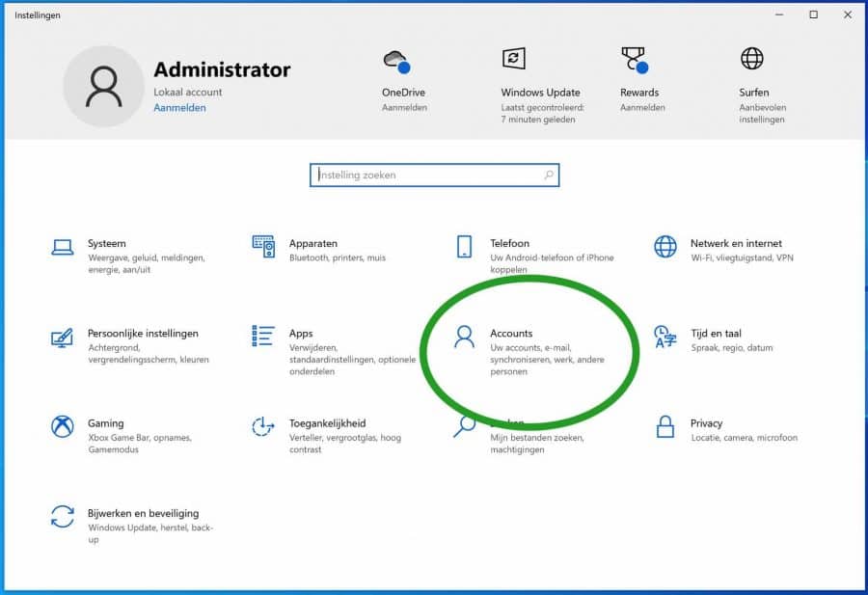Viewport: 868px width, 595px height.
Task: Click the Accounts person icon
Action: point(464,337)
